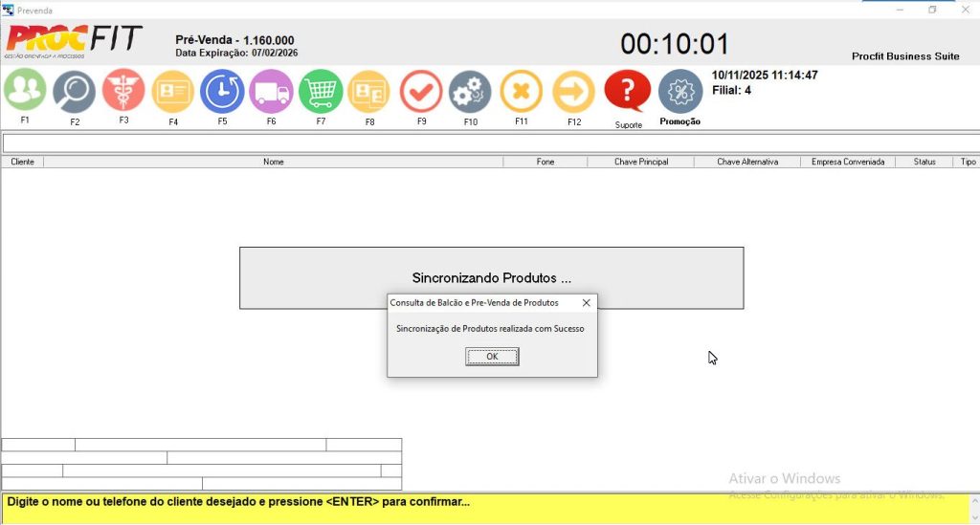Click OK in the synchronization dialog

click(492, 357)
